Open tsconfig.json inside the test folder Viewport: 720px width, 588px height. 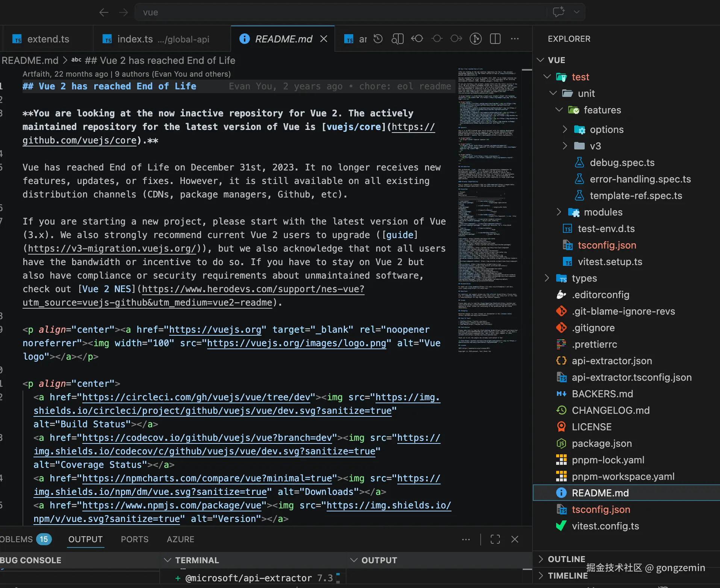click(x=607, y=245)
